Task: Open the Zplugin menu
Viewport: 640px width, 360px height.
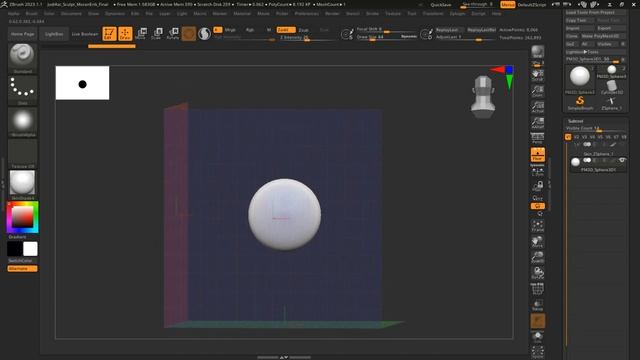Action: point(457,13)
